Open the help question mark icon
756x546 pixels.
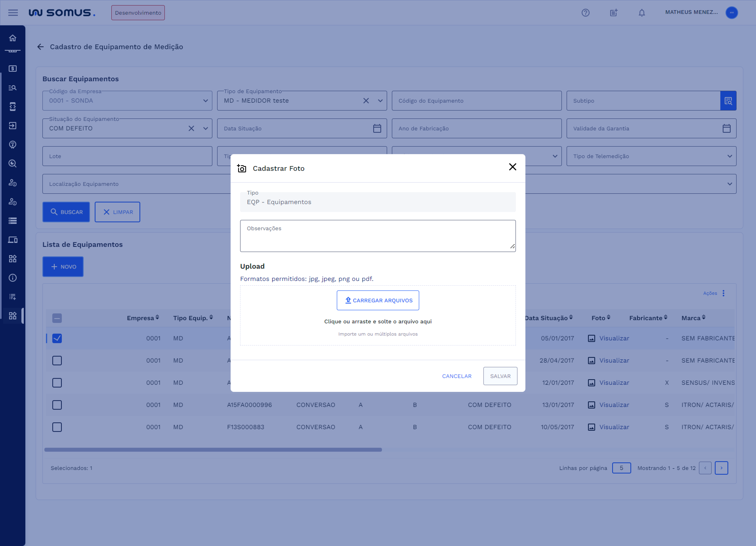(585, 13)
